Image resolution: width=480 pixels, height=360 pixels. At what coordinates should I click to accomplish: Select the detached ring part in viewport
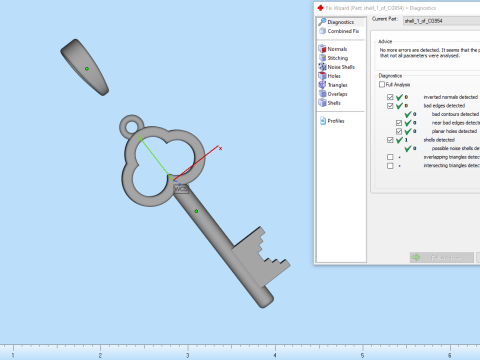coord(84,67)
